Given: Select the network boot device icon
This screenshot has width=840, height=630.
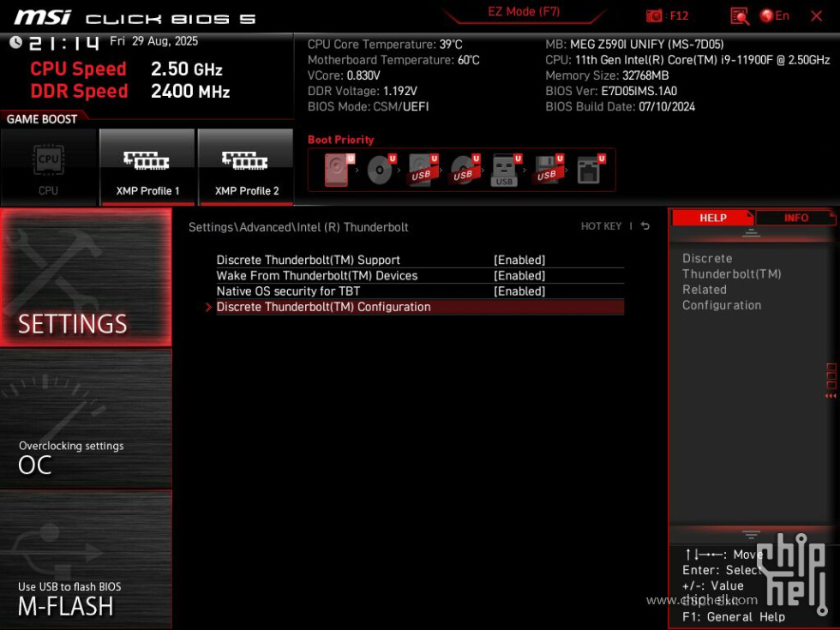Looking at the screenshot, I should coord(591,170).
